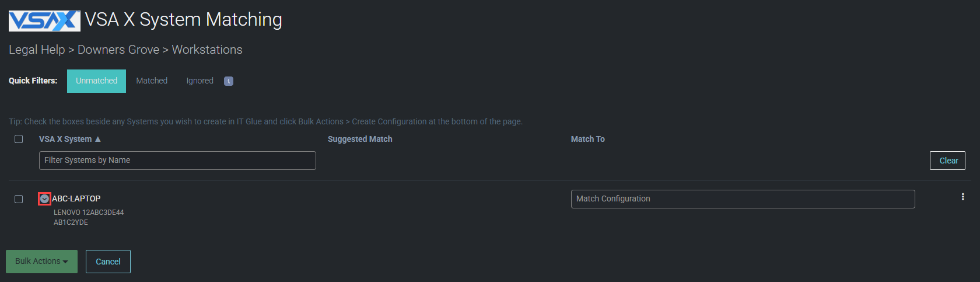Image resolution: width=980 pixels, height=282 pixels.
Task: Open the Bulk Actions dropdown
Action: point(41,262)
